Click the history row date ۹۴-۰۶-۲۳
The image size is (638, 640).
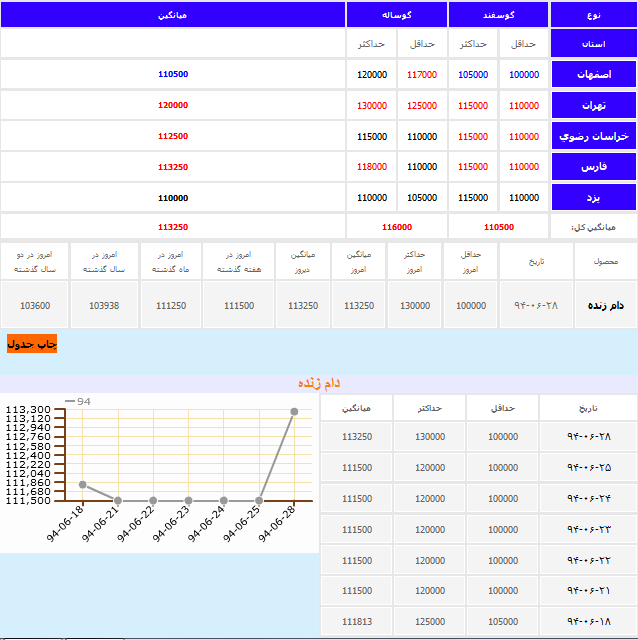coord(588,529)
